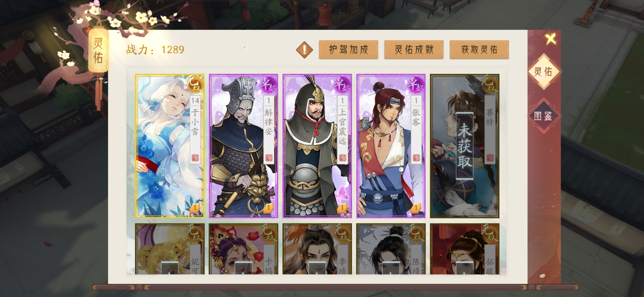Switch to the 图鉴 side tab
The image size is (644, 297).
tap(543, 116)
